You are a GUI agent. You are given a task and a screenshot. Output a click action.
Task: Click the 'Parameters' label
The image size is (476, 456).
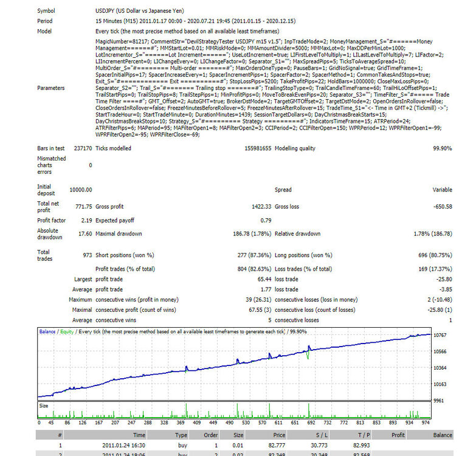[50, 88]
